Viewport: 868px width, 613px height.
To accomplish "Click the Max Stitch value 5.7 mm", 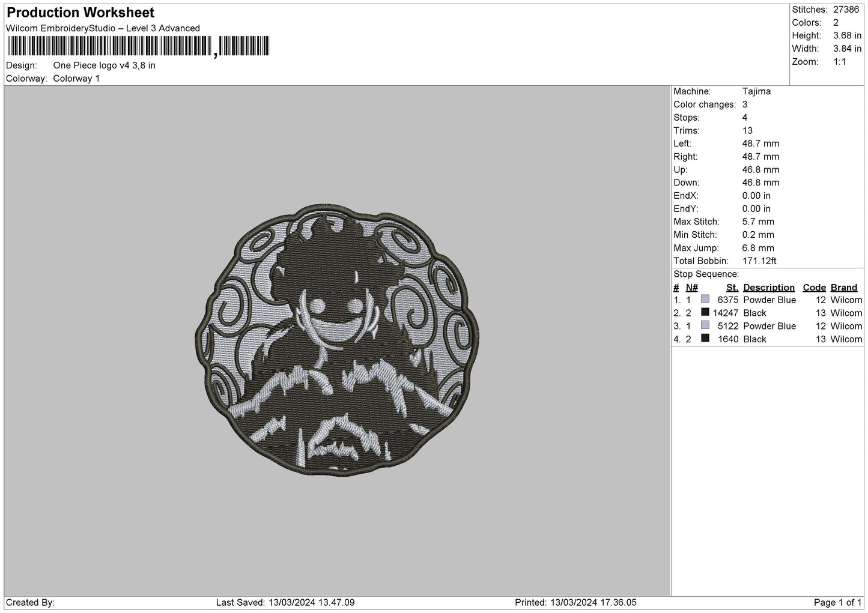I will (x=758, y=222).
